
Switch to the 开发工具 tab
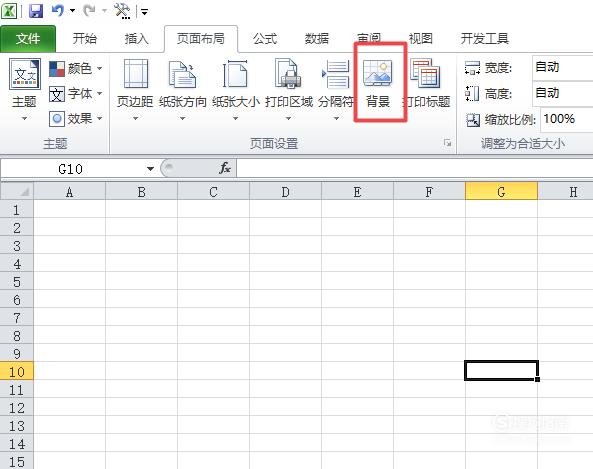pos(484,38)
